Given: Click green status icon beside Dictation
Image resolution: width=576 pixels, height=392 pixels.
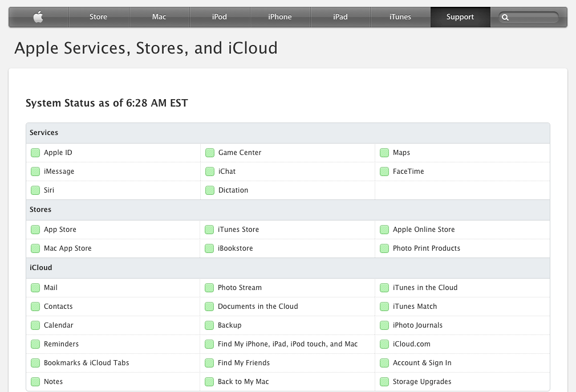Looking at the screenshot, I should pyautogui.click(x=210, y=190).
